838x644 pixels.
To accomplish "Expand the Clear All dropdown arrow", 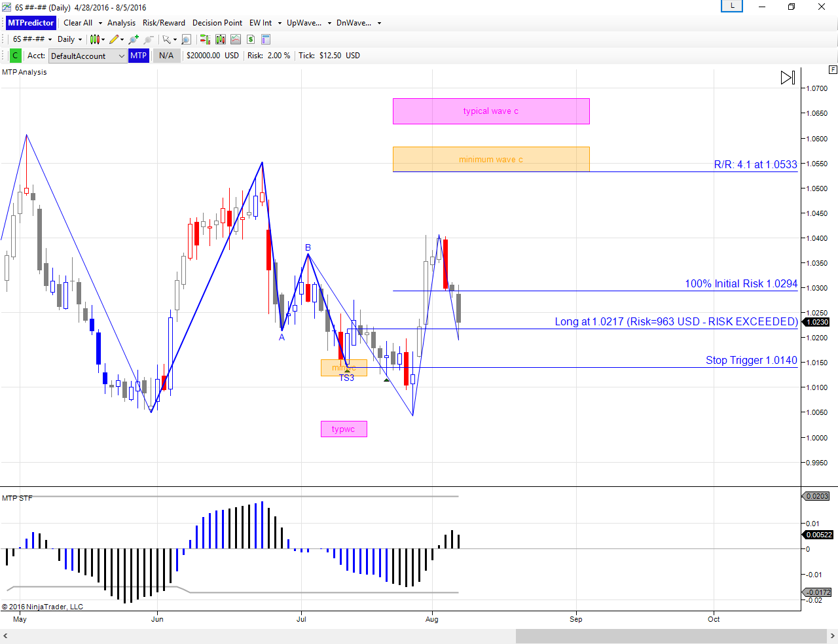I will point(100,23).
